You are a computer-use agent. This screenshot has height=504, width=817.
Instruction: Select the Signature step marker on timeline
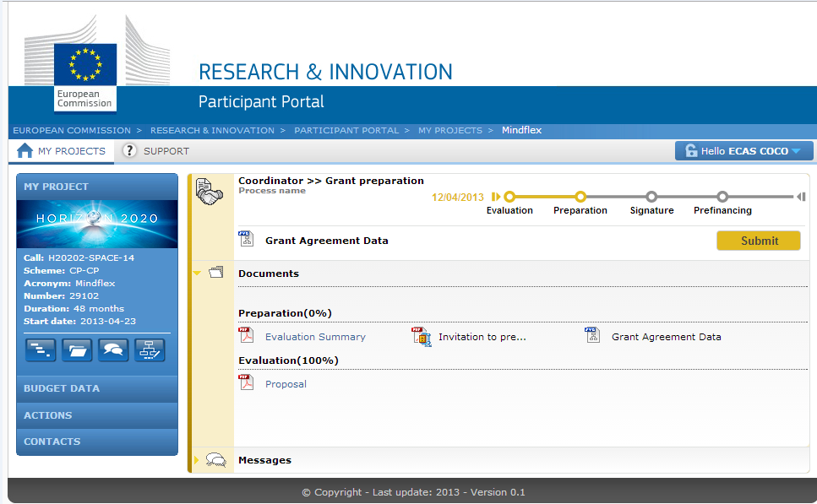(x=651, y=197)
